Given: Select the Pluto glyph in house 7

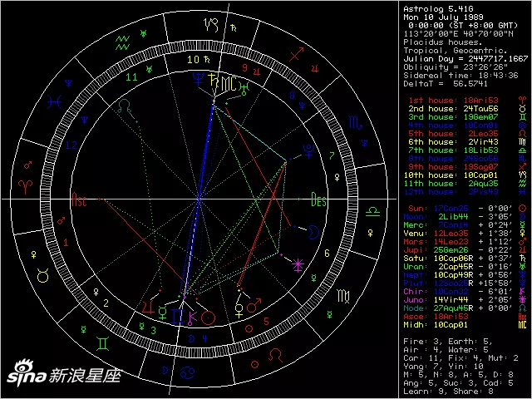Looking at the screenshot, I should (309, 151).
